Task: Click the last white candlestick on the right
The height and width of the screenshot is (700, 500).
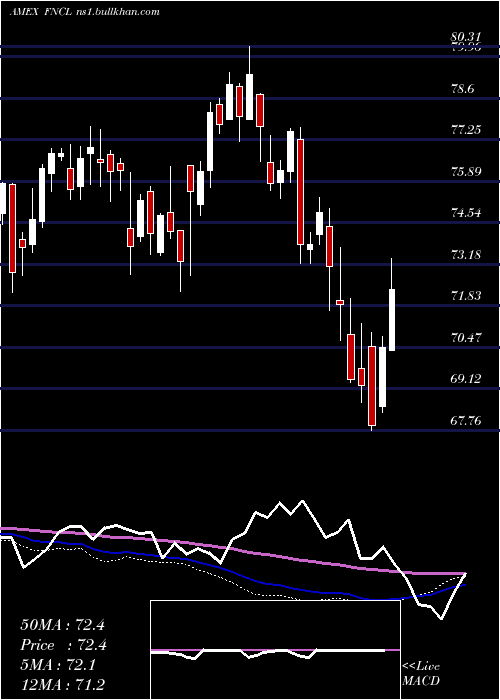Action: (x=392, y=320)
